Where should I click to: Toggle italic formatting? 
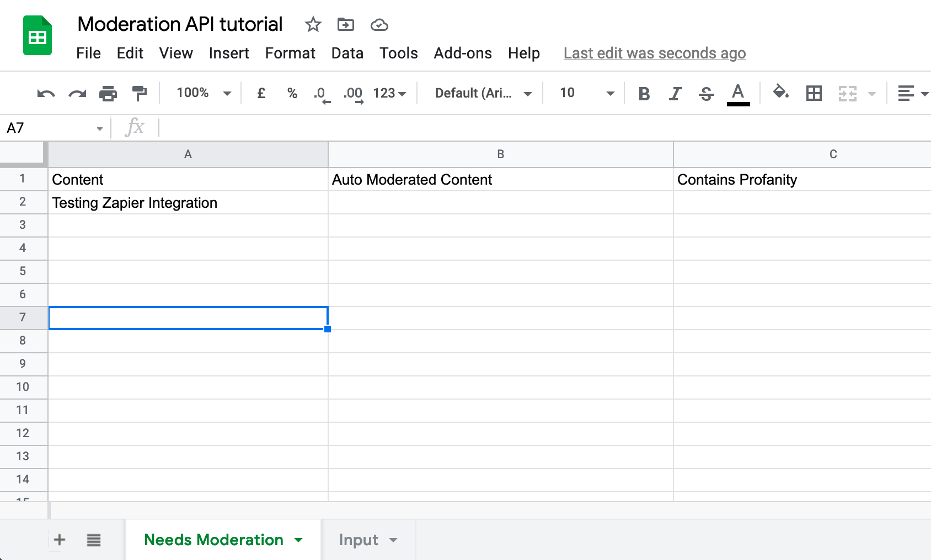click(x=675, y=94)
